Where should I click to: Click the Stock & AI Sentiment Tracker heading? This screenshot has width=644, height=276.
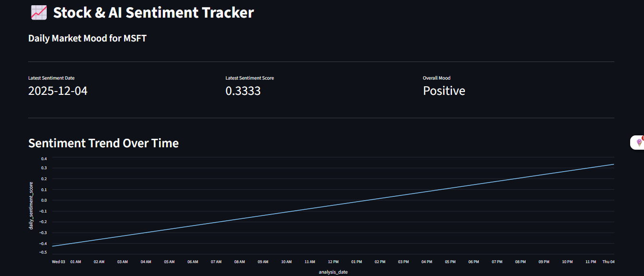click(x=153, y=13)
